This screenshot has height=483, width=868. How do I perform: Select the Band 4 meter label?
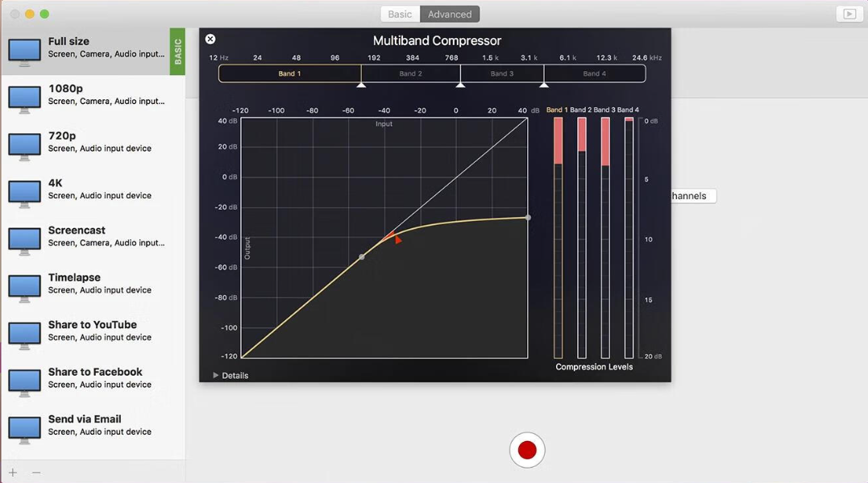[x=628, y=110]
